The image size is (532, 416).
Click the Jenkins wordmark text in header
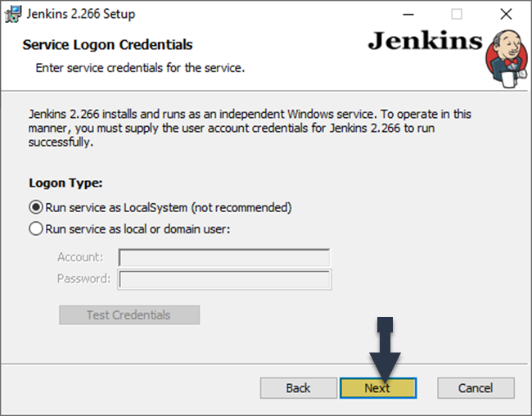(425, 41)
